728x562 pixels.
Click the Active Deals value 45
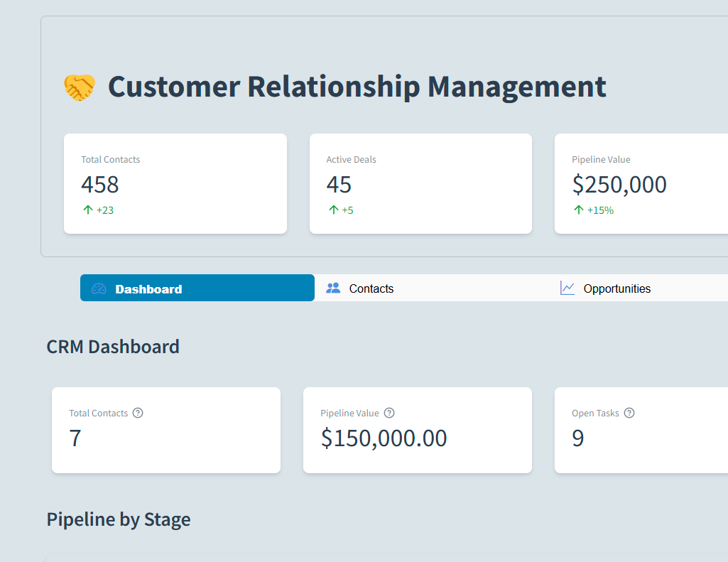(x=339, y=185)
